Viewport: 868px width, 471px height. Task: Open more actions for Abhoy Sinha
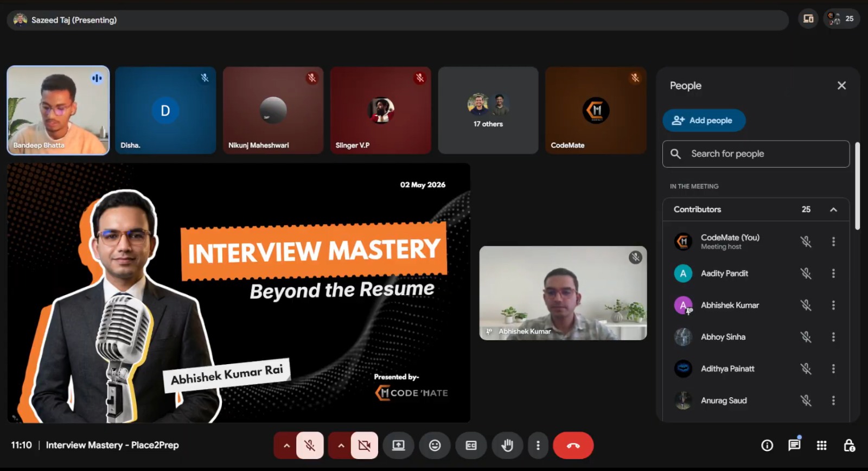point(833,337)
